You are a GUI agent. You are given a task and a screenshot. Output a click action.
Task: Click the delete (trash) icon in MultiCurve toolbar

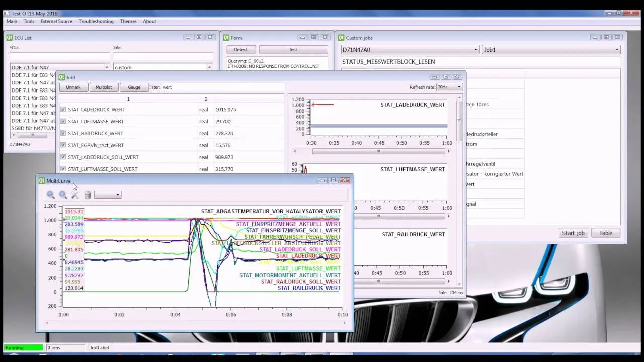pyautogui.click(x=88, y=195)
